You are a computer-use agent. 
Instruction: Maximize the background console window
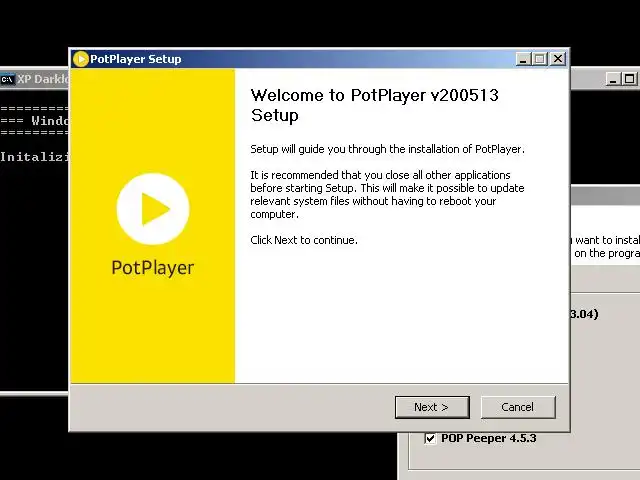(629, 79)
